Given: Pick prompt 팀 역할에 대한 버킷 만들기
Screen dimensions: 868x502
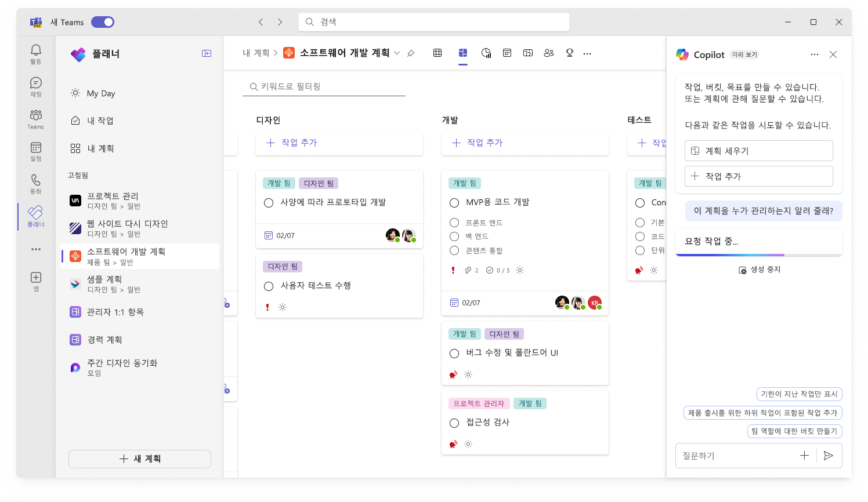Looking at the screenshot, I should coord(794,431).
